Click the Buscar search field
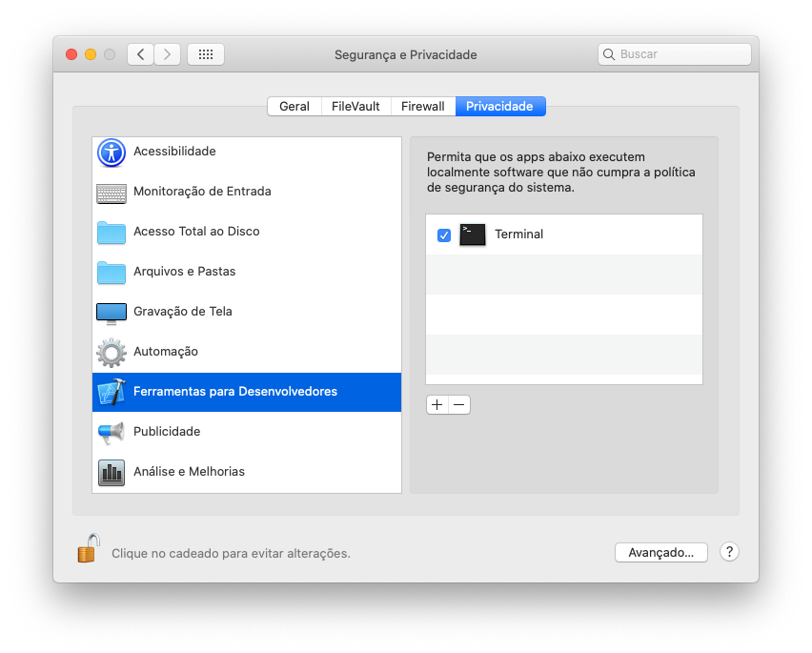 [x=674, y=54]
